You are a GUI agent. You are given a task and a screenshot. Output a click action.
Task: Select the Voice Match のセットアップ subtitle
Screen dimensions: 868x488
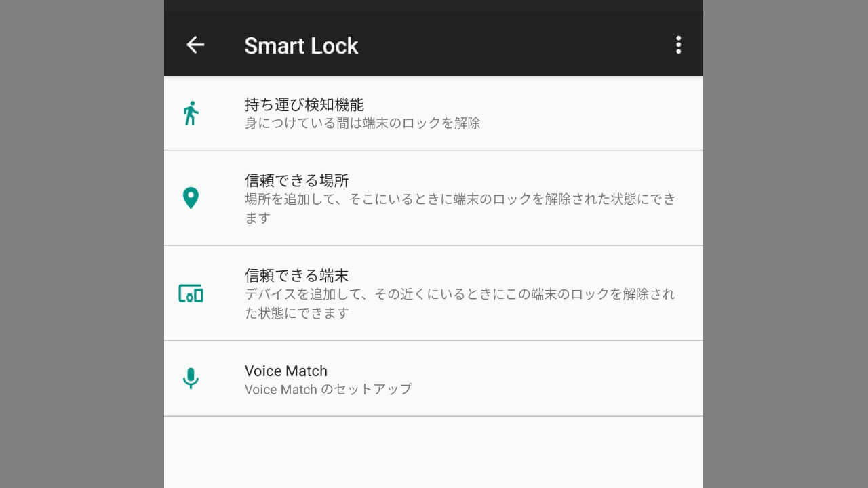328,390
